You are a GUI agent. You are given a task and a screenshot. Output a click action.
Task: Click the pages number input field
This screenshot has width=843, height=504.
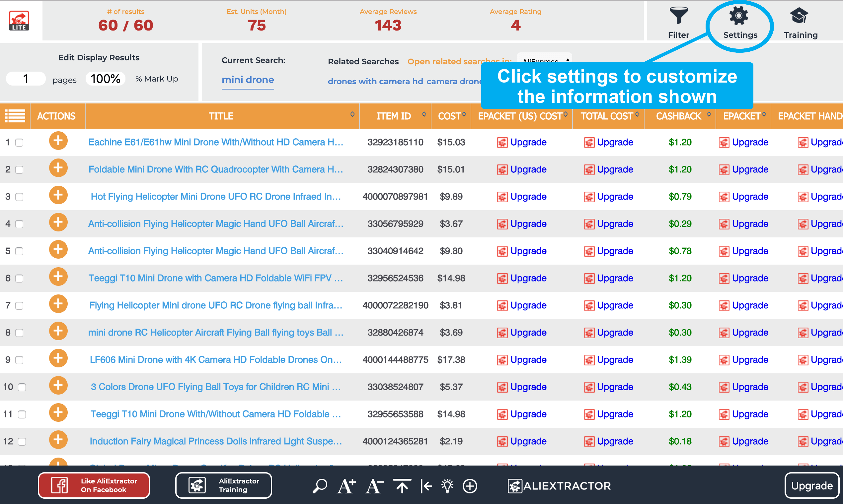(x=26, y=79)
